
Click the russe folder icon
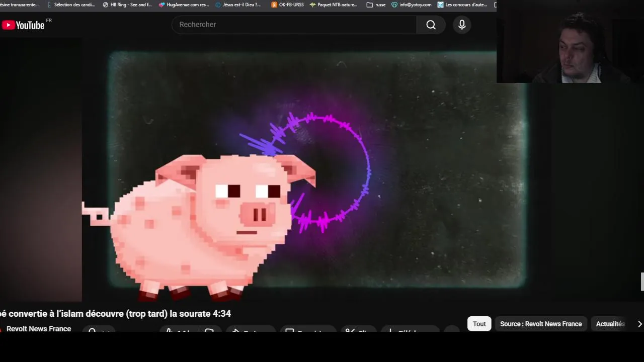370,5
